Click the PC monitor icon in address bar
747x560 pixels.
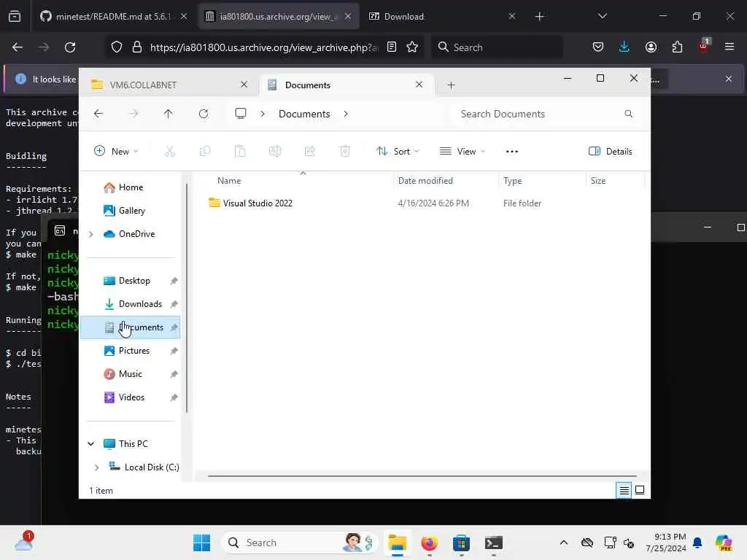241,114
